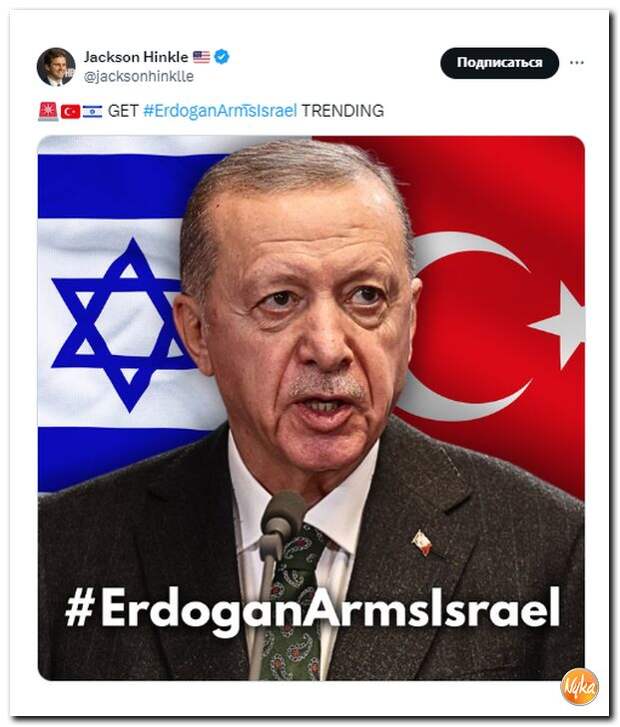Click the Turkish flag emoji in tweet text

pos(70,111)
